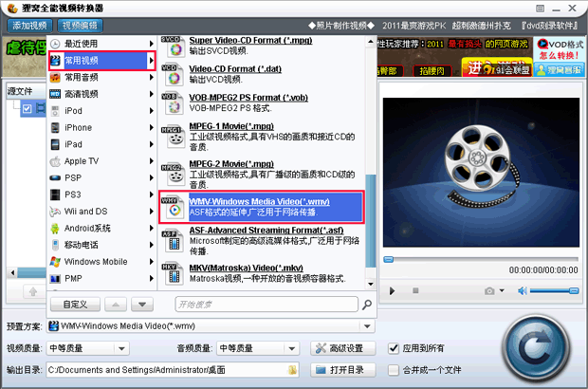Click the format list scroll-down arrow

click(x=371, y=284)
